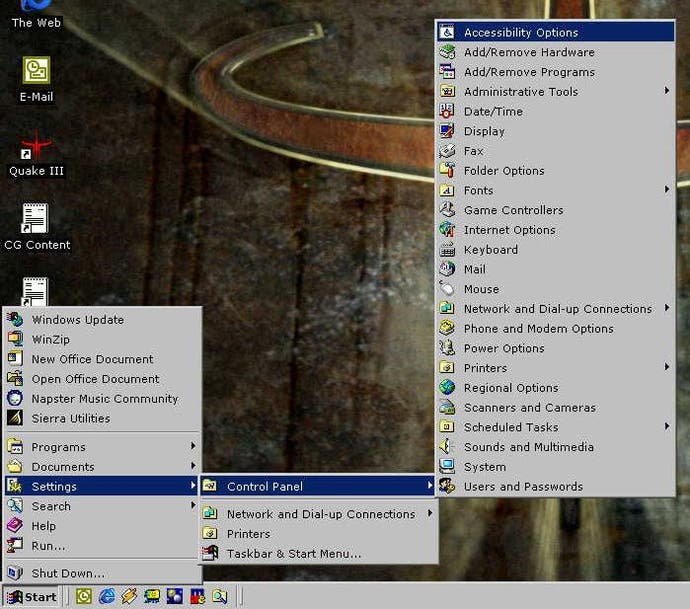Click the Regional Options globe icon
The width and height of the screenshot is (690, 609).
tap(447, 387)
